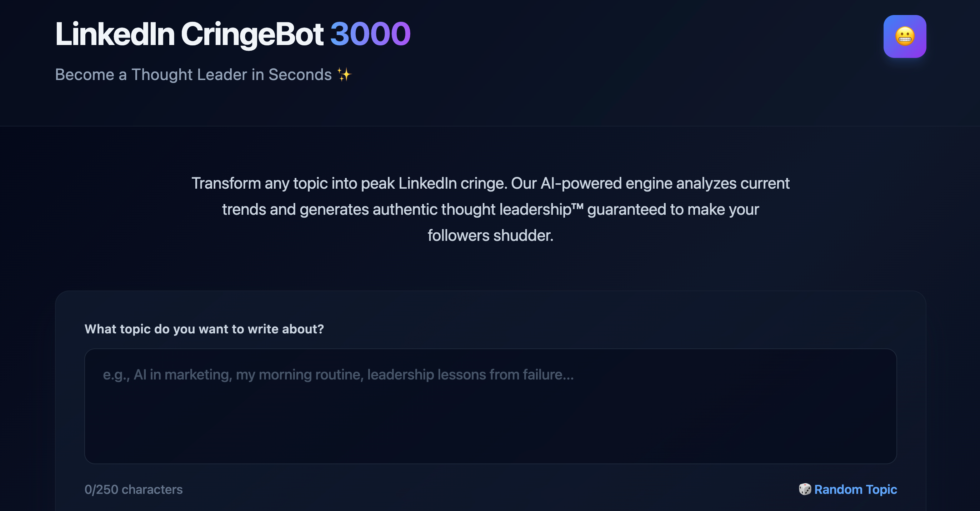Click the Transform any topic description line
The width and height of the screenshot is (980, 511).
[x=490, y=184]
